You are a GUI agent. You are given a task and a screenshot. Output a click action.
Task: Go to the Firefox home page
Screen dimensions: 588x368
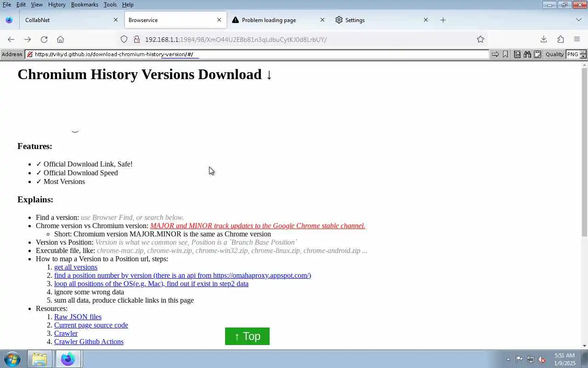click(60, 40)
